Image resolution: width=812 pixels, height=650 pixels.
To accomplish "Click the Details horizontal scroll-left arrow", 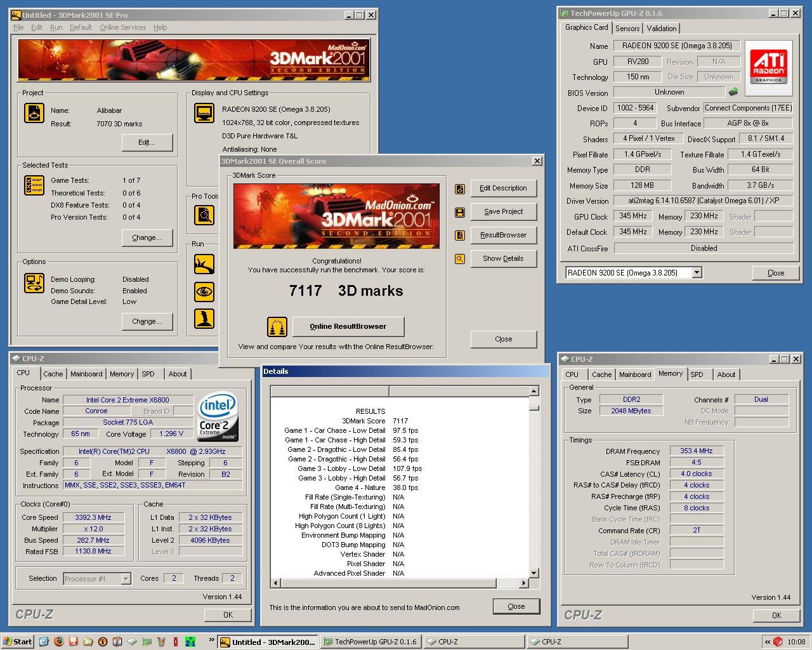I will pos(275,583).
